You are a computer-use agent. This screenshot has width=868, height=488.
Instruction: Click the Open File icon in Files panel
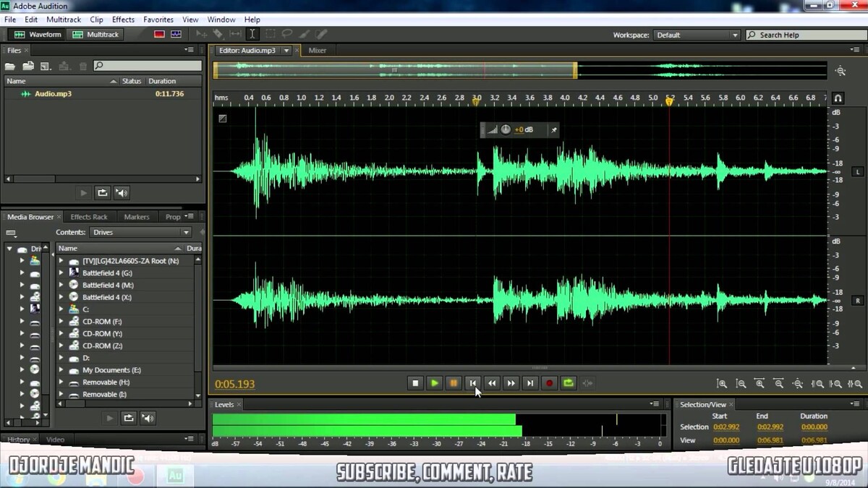(10, 66)
